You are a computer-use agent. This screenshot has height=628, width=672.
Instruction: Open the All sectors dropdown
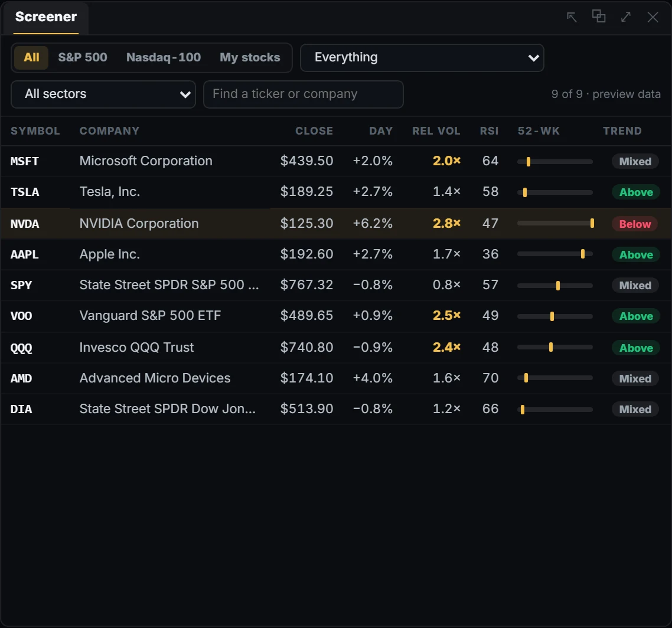[103, 94]
